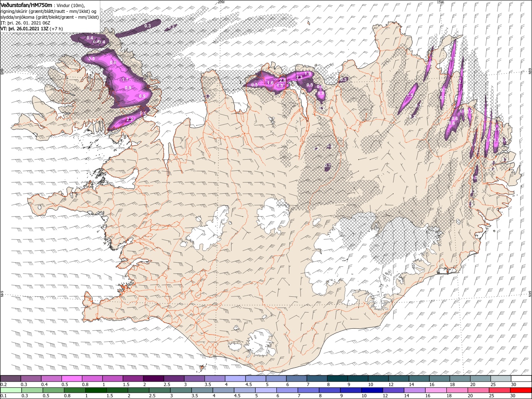Click the '2.8' snowfall value on north coast
532x399 pixels.
(283, 80)
